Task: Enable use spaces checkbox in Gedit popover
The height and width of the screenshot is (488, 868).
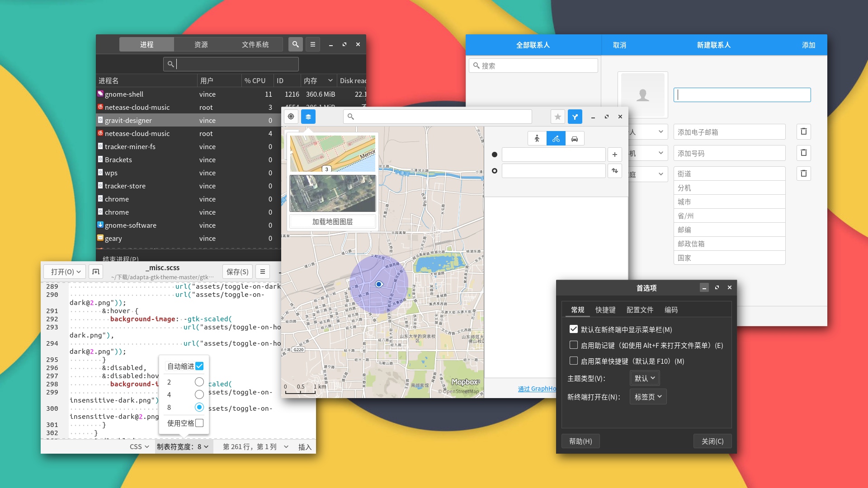Action: pyautogui.click(x=199, y=423)
